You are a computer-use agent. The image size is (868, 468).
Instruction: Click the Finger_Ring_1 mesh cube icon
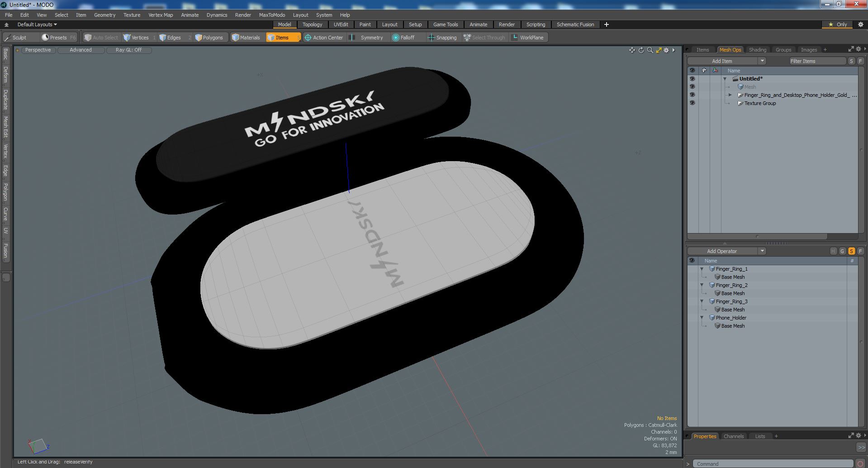(x=712, y=269)
